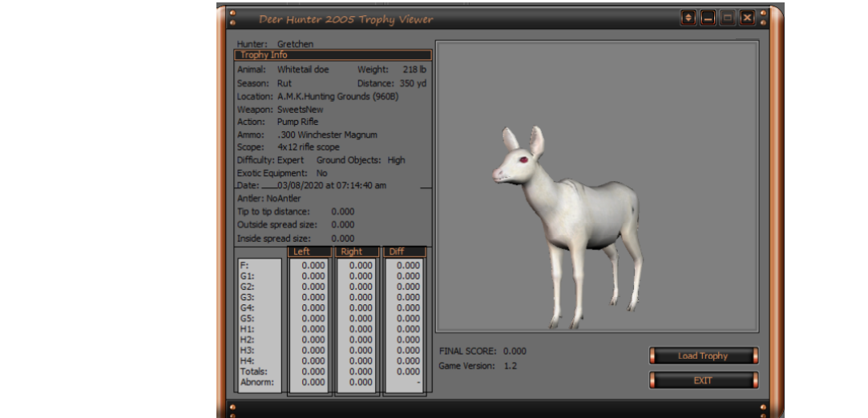This screenshot has height=418, width=868.
Task: Click the Diff column header
Action: [405, 251]
